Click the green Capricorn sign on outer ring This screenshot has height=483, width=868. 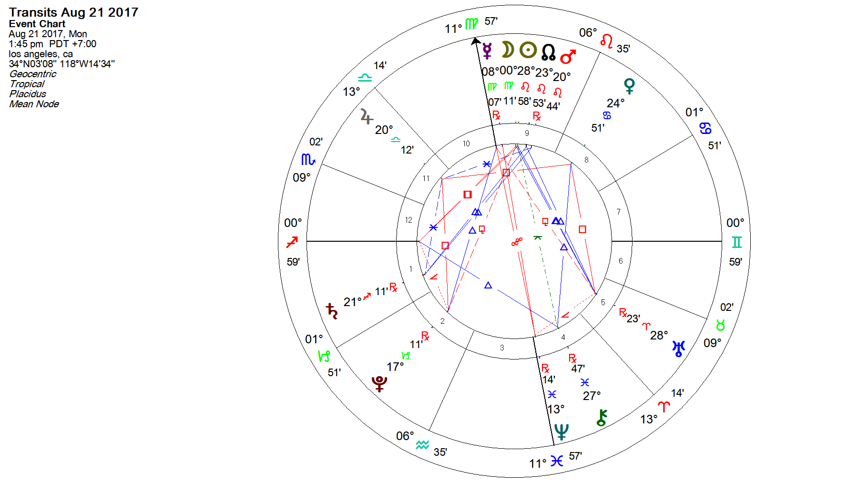pos(324,356)
